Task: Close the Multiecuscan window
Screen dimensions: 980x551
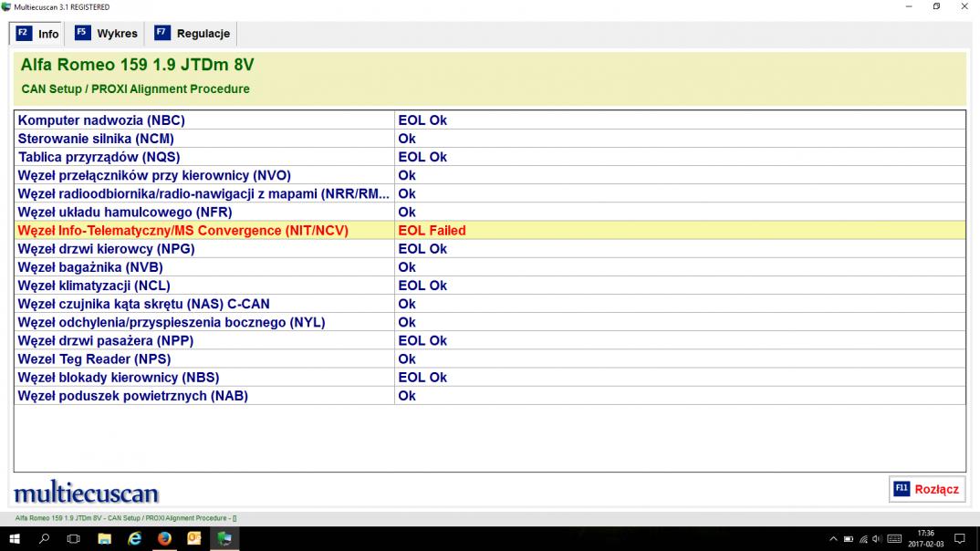Action: (964, 6)
